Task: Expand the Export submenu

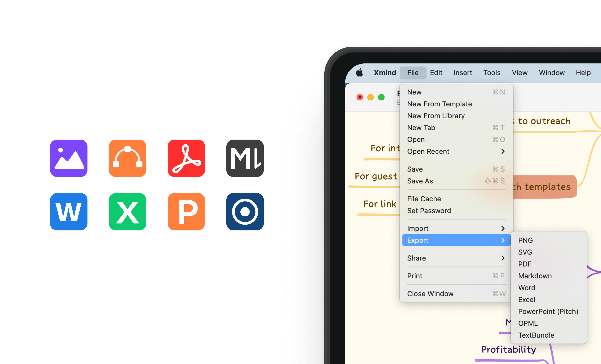Action: coord(456,240)
